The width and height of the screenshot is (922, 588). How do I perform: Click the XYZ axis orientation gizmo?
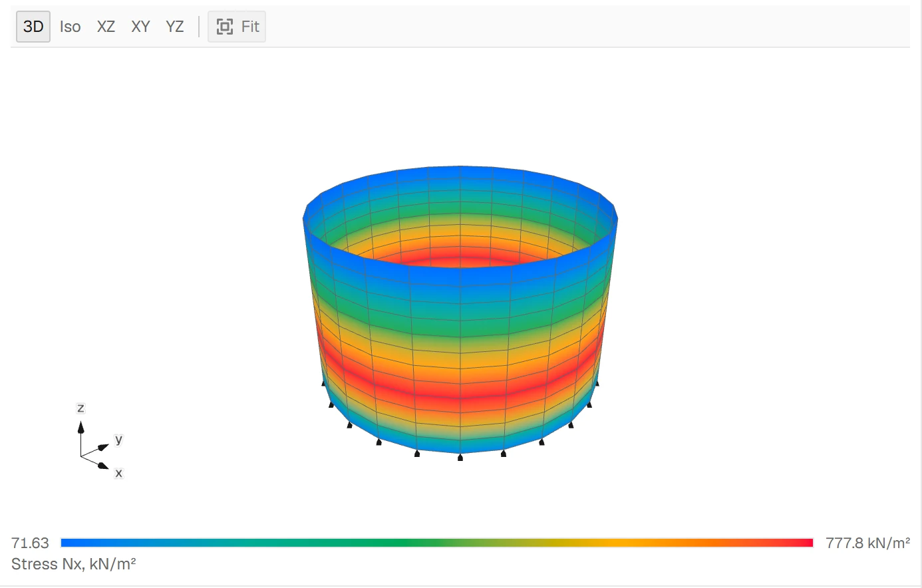[99, 441]
